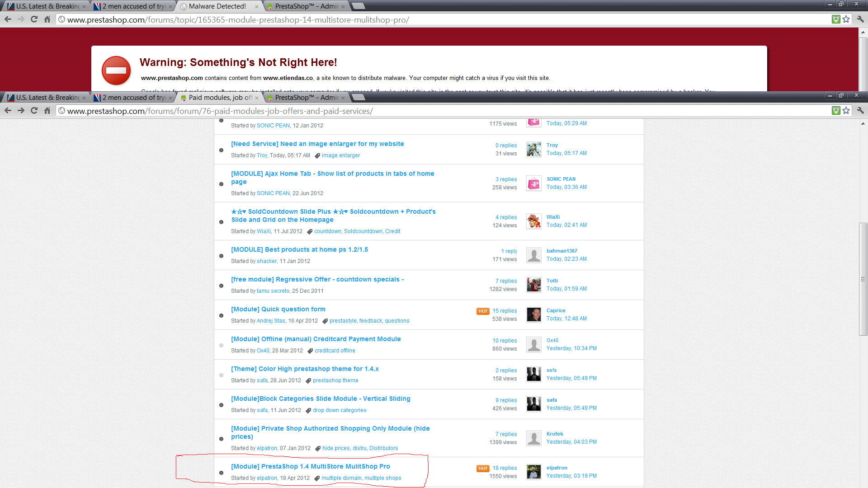The height and width of the screenshot is (488, 868).
Task: Click Caprice user avatar thumbnail
Action: tap(533, 314)
